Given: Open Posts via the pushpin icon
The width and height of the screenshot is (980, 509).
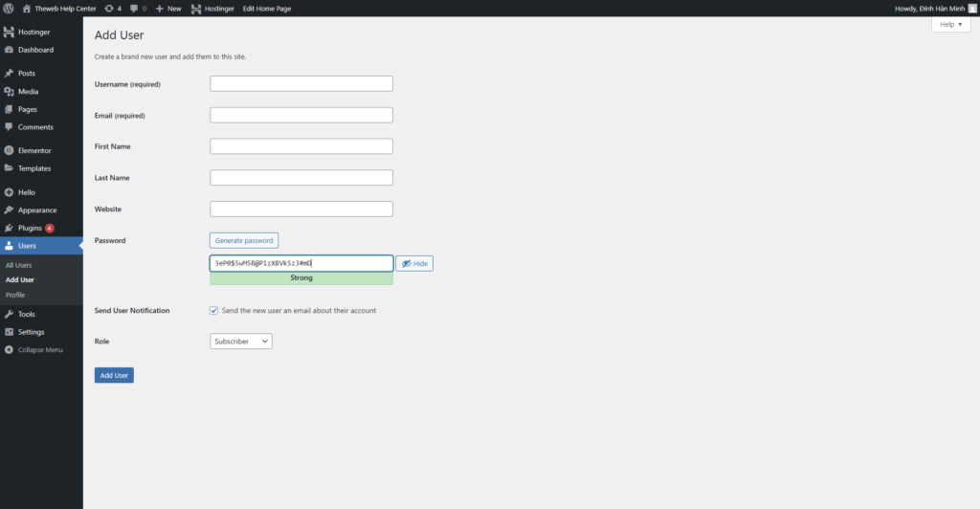Looking at the screenshot, I should pyautogui.click(x=9, y=74).
